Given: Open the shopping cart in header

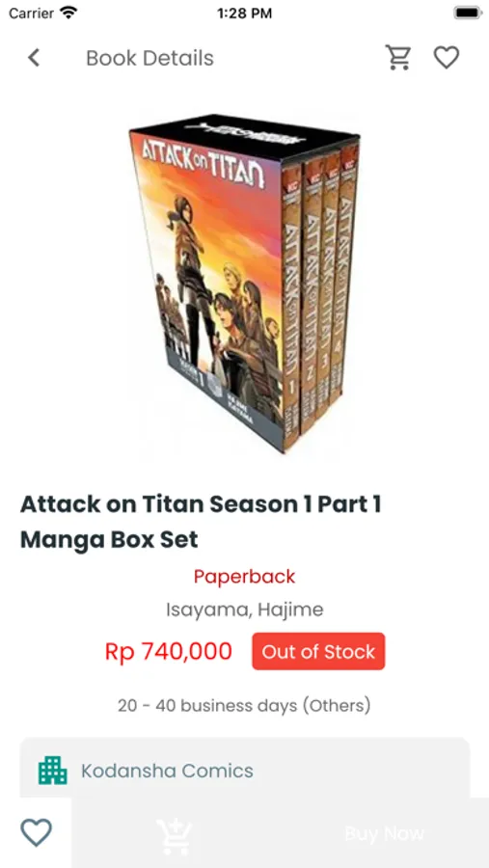Looking at the screenshot, I should tap(398, 58).
